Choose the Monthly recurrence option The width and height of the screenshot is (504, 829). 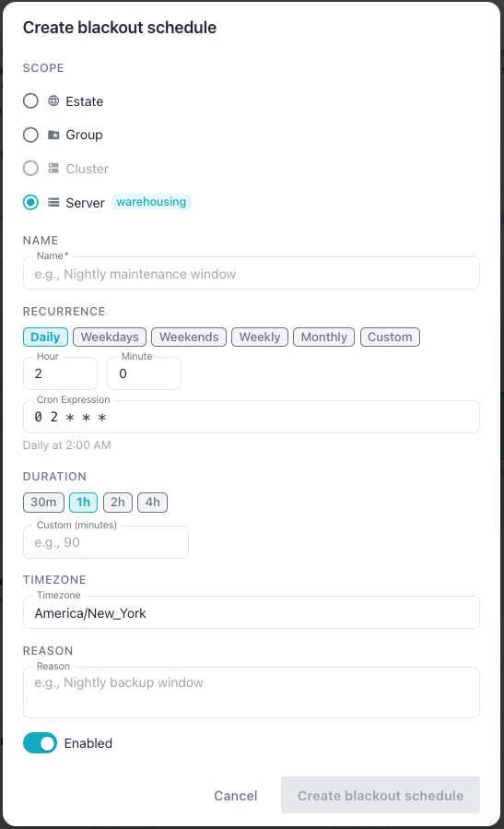coord(323,337)
